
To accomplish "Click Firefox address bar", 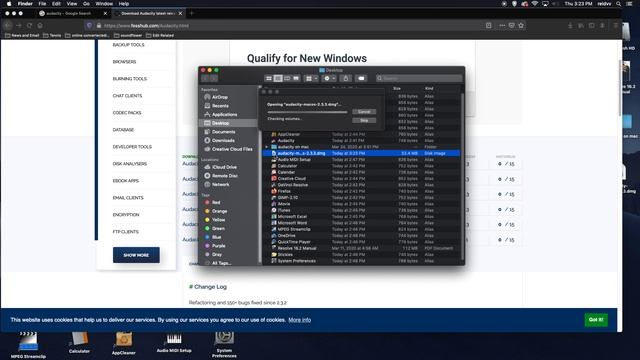I will click(286, 25).
